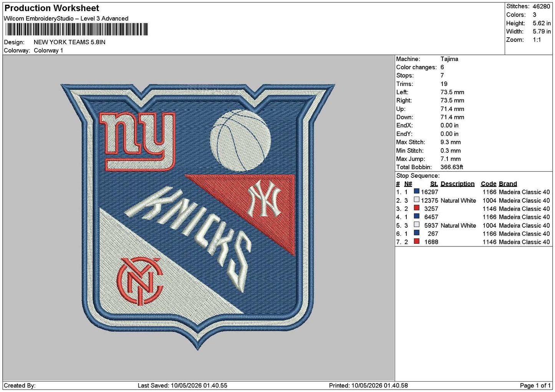Click the 'Printed: 10/05/2026 01.40.58' text
555x392 pixels.
pos(368,385)
